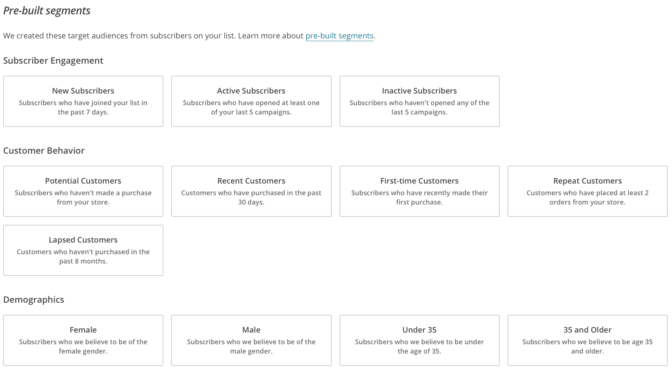Screen dimensions: 672x371
Task: Pick the Inactive Subscribers segment card
Action: pos(419,102)
